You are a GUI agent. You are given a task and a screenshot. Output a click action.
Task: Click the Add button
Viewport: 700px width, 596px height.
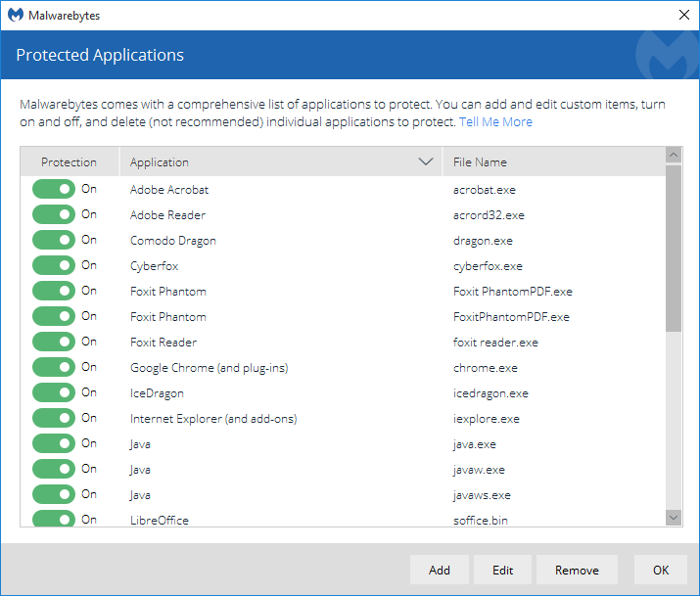(x=440, y=571)
